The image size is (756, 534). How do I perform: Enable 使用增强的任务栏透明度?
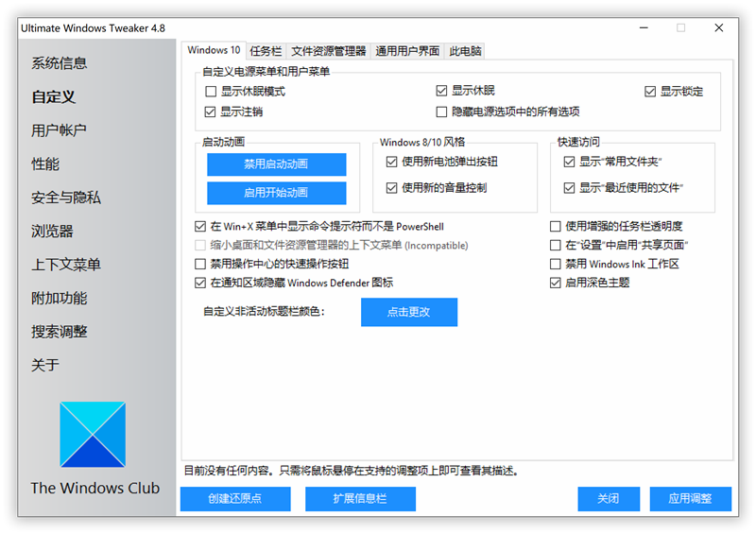(x=555, y=226)
